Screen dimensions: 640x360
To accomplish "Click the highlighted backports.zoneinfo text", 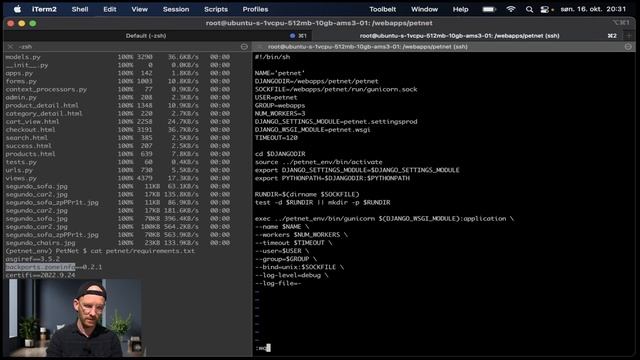I will coord(40,267).
